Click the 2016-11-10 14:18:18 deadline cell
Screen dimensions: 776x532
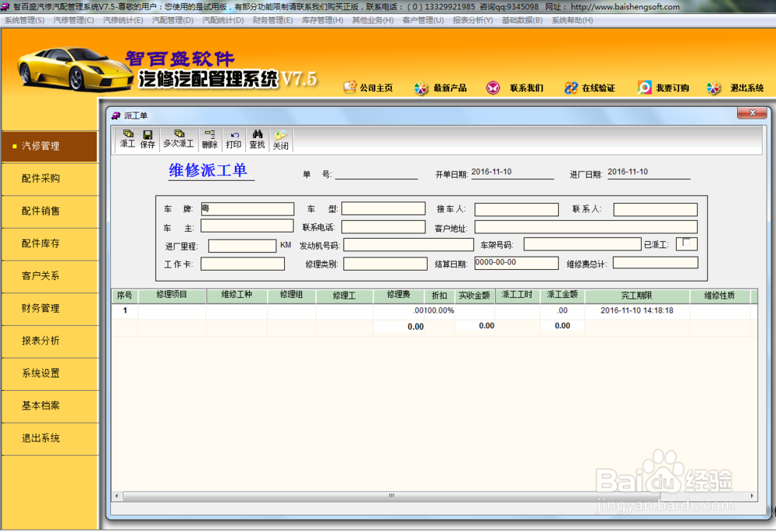point(637,310)
